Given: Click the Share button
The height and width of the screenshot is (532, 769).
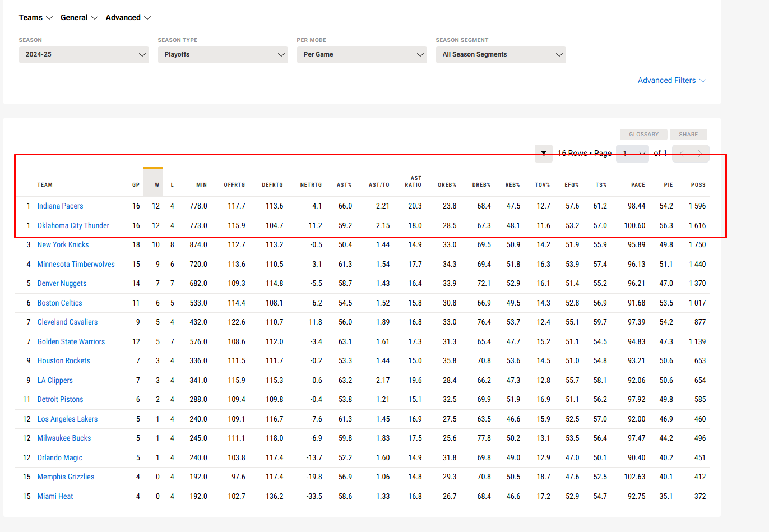Looking at the screenshot, I should (688, 135).
